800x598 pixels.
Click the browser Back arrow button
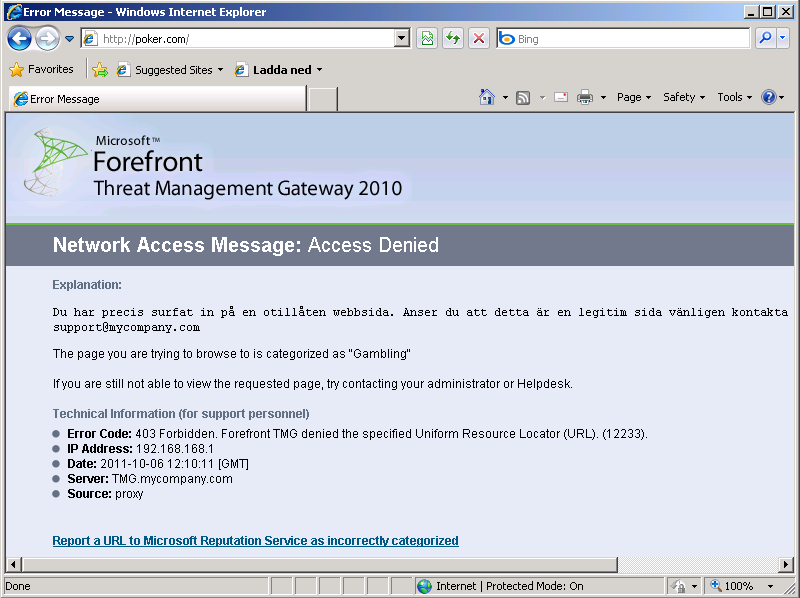(x=19, y=39)
